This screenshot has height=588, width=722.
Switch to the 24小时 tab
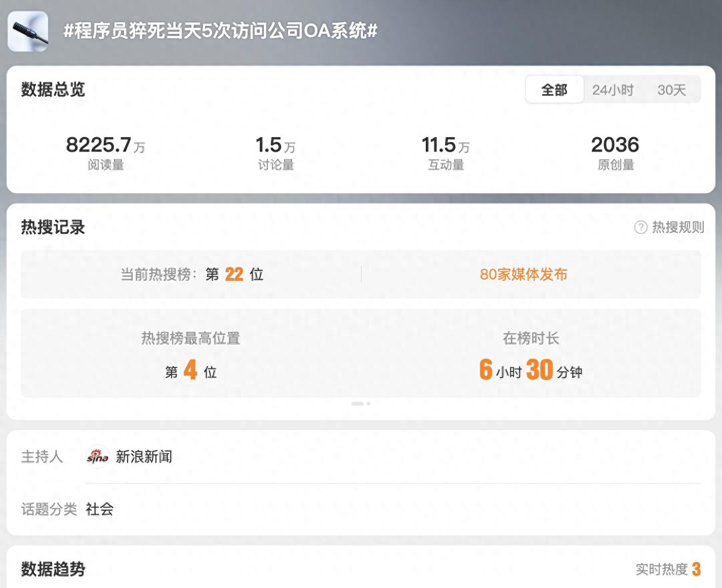coord(613,90)
